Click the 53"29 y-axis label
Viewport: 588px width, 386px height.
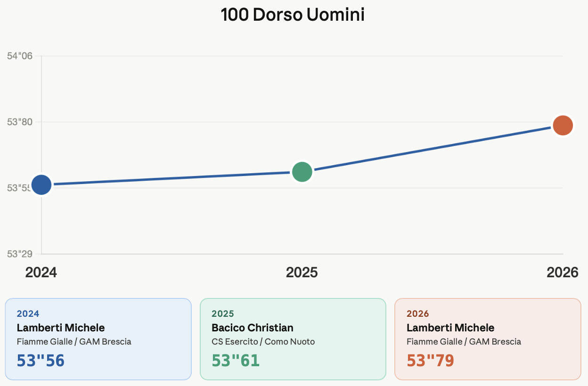click(x=20, y=254)
